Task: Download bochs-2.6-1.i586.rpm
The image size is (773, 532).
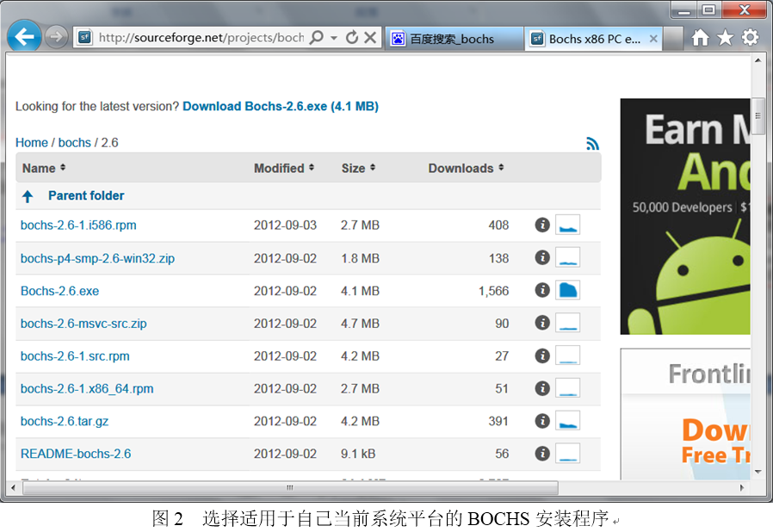Action: [78, 226]
